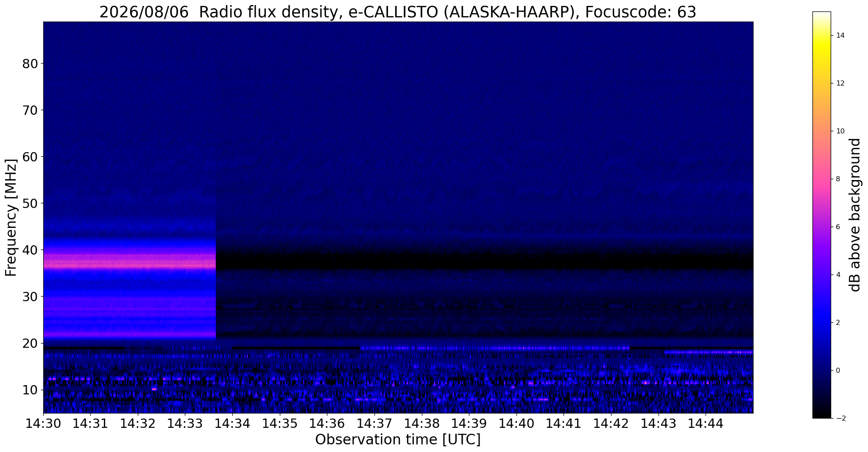The height and width of the screenshot is (452, 868).
Task: Click the Frequency [MHz] axis label
Action: coord(11,217)
